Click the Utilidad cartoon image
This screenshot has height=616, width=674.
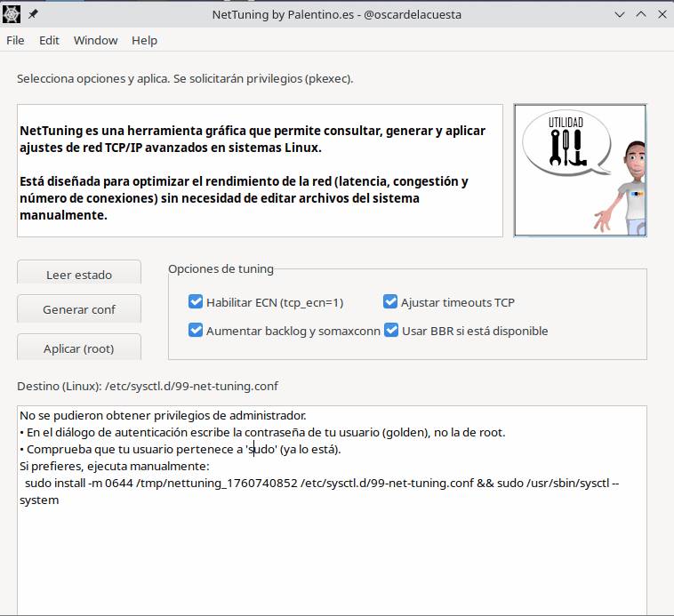tap(580, 171)
